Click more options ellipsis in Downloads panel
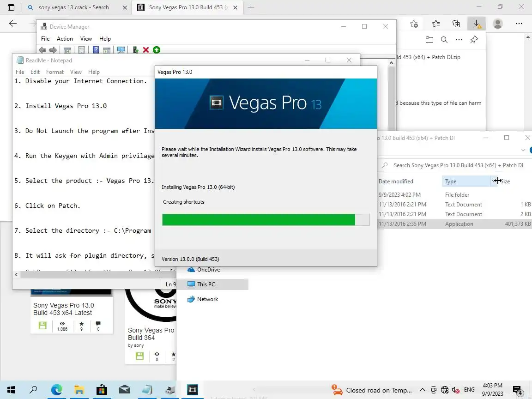This screenshot has width=532, height=399. [x=459, y=40]
